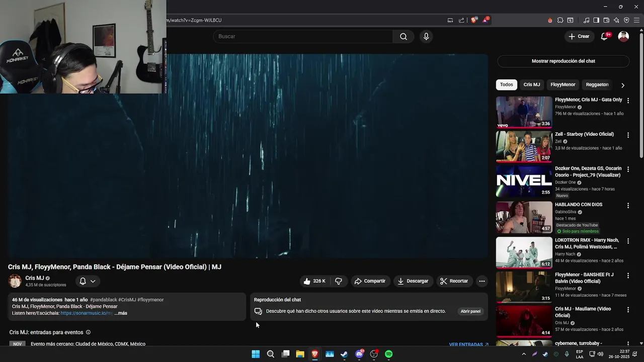
Task: Open Brave Rewards triangle icon
Action: [486, 20]
